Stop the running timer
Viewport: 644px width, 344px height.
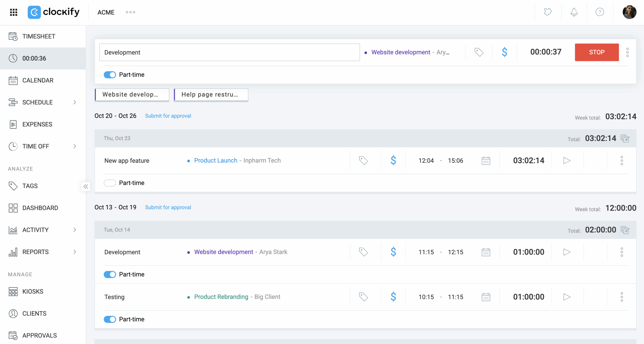click(597, 52)
